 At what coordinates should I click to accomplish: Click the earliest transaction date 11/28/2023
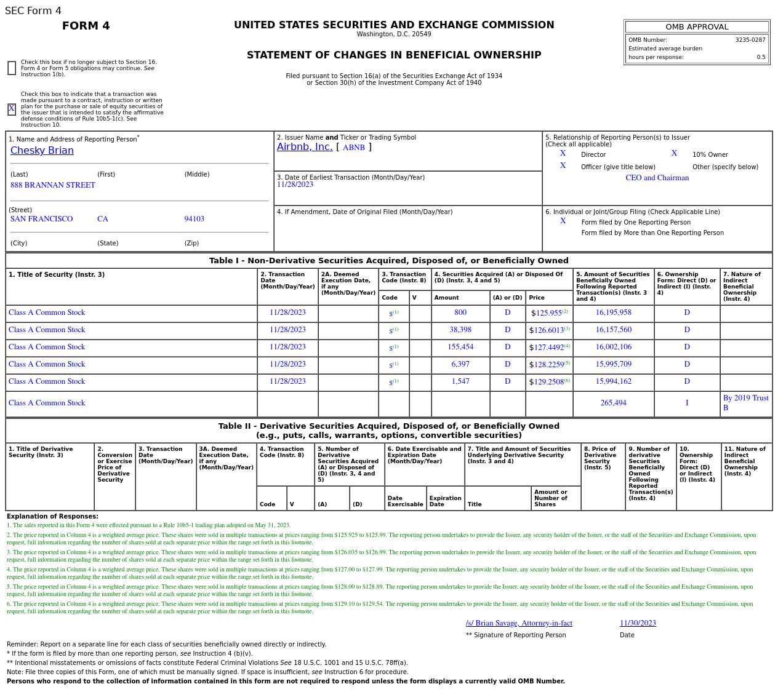[x=295, y=185]
